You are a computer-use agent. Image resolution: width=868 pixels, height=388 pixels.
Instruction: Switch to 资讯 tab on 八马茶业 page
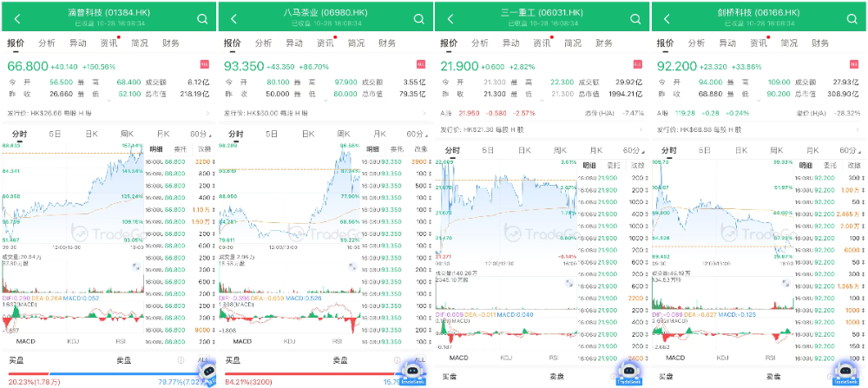(325, 43)
